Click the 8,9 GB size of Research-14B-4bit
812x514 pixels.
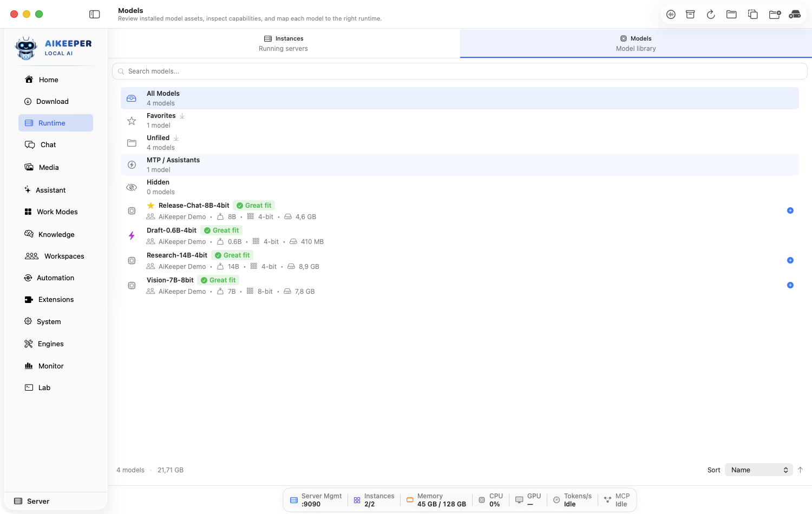(309, 267)
